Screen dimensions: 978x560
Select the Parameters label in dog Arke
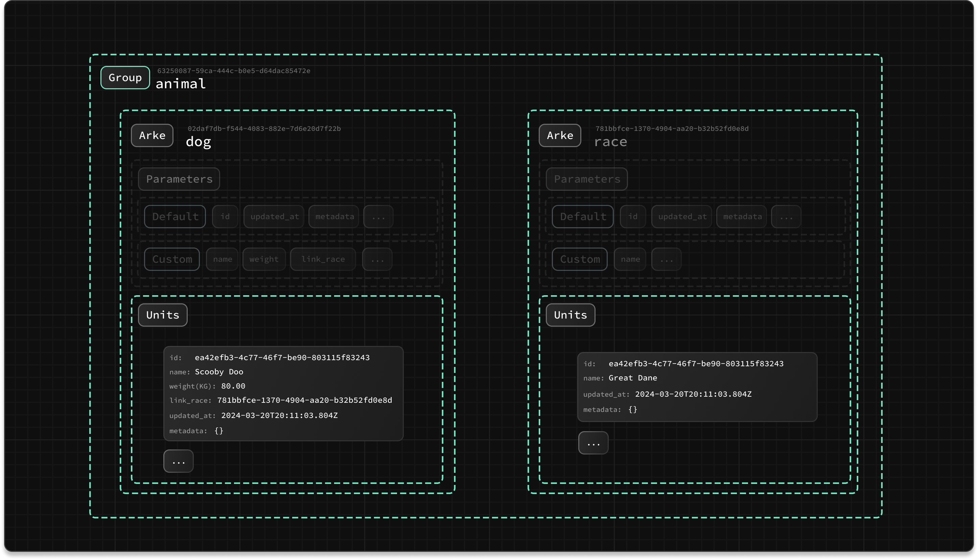179,179
